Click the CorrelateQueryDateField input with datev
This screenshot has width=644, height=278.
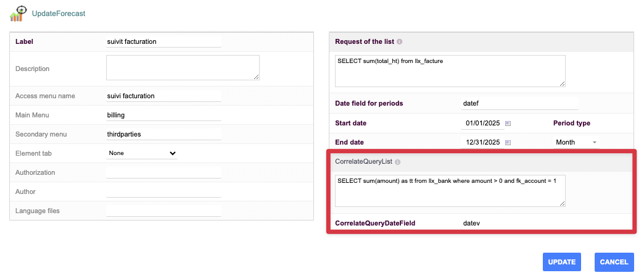click(519, 222)
